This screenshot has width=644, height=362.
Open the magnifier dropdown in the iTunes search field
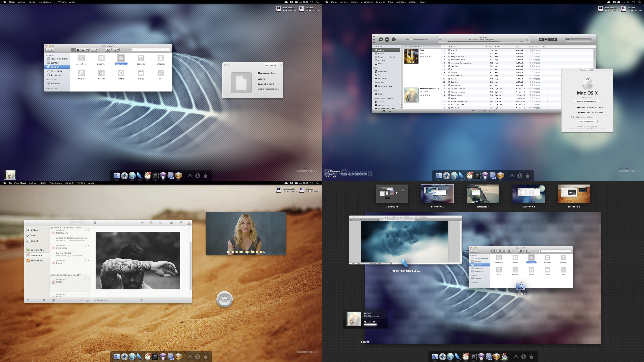[568, 40]
